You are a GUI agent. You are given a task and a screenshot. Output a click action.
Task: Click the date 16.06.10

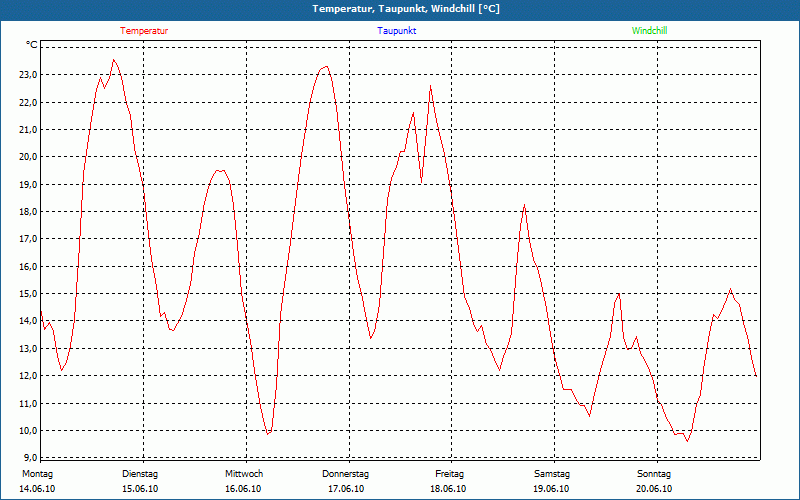coord(243,489)
